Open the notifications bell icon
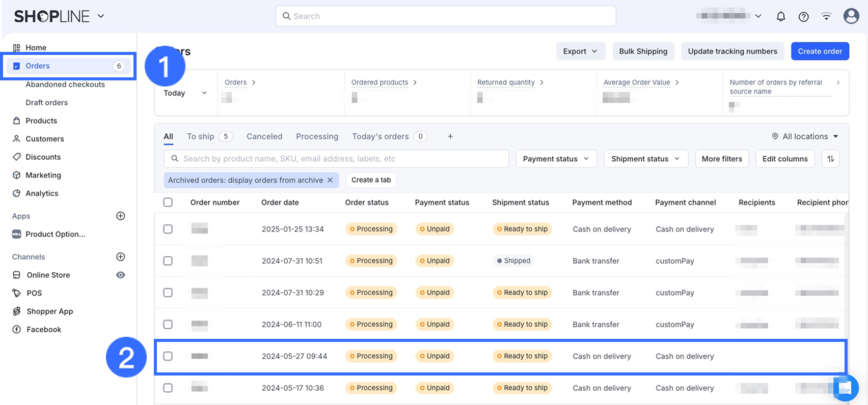This screenshot has height=405, width=868. [x=780, y=16]
